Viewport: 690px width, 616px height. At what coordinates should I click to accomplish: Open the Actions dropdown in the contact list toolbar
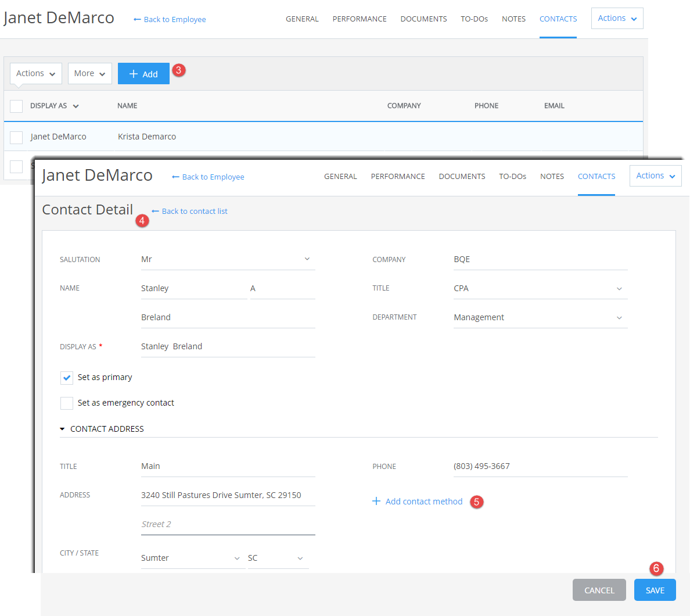click(x=35, y=74)
